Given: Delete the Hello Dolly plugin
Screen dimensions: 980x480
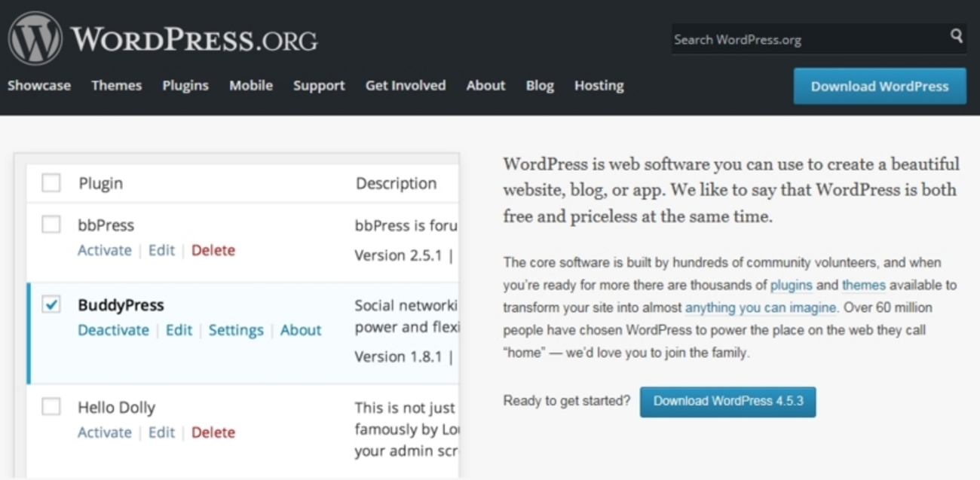Looking at the screenshot, I should point(213,433).
